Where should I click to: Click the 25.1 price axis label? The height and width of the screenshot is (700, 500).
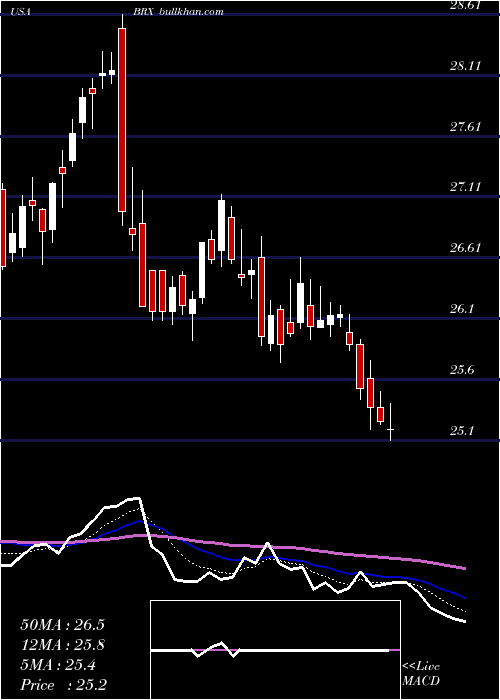click(x=462, y=431)
